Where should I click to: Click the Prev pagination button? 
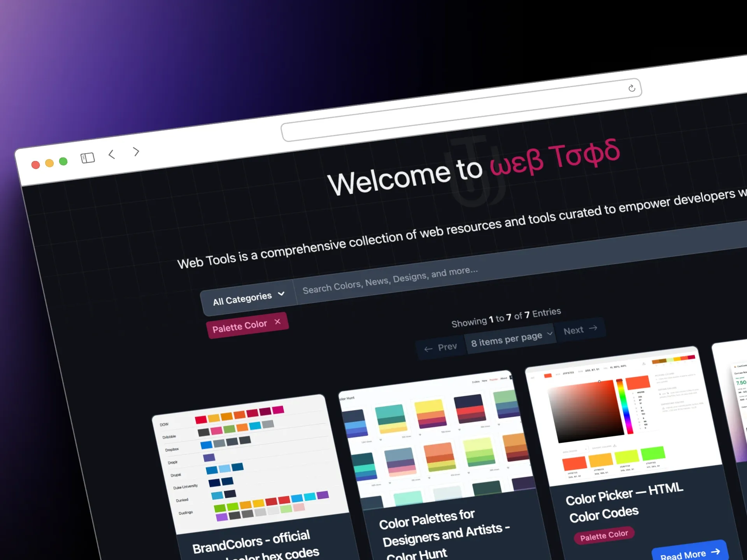pyautogui.click(x=441, y=347)
